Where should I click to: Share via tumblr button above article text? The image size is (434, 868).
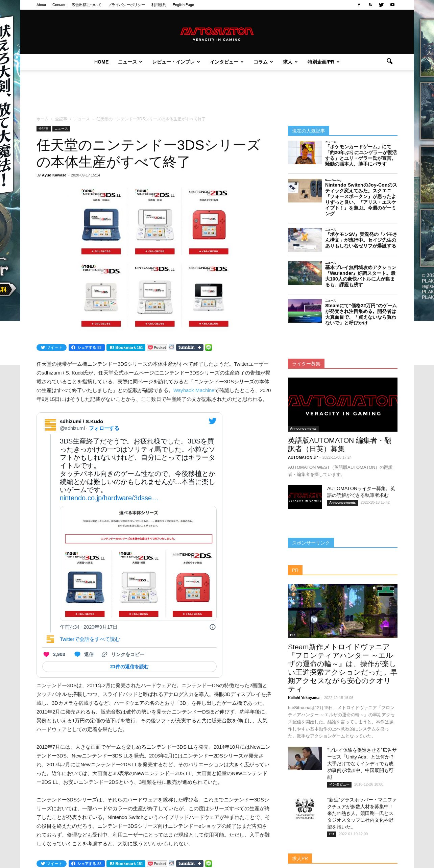[190, 347]
